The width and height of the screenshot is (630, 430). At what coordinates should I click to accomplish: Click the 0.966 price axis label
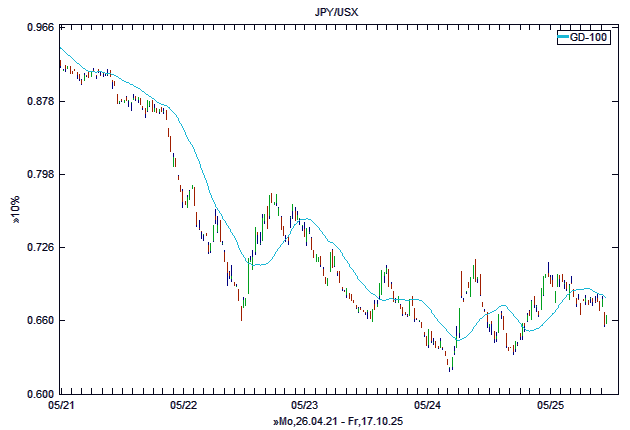pyautogui.click(x=40, y=28)
